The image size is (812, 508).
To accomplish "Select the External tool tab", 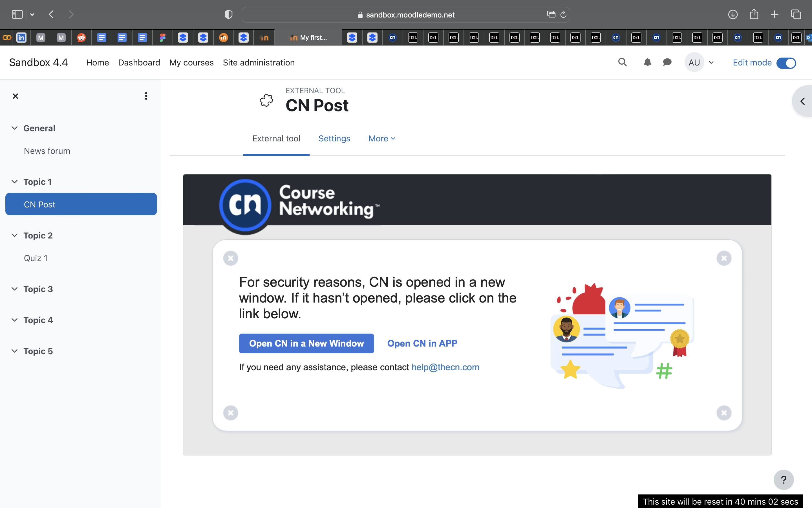I will pos(276,138).
